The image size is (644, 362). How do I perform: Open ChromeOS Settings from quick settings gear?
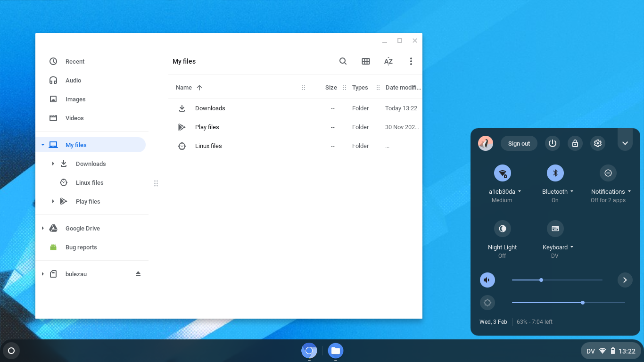[598, 143]
